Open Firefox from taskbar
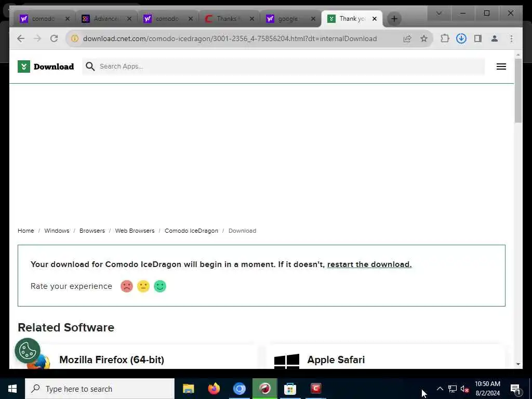 click(214, 389)
